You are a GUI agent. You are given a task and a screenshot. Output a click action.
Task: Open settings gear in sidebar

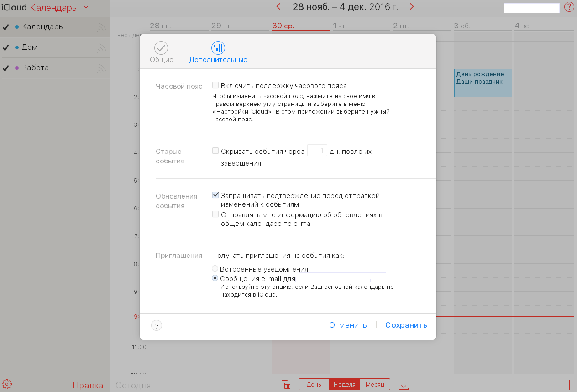click(7, 384)
